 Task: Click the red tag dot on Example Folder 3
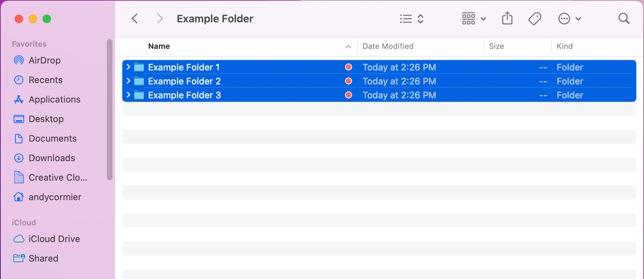click(x=348, y=95)
